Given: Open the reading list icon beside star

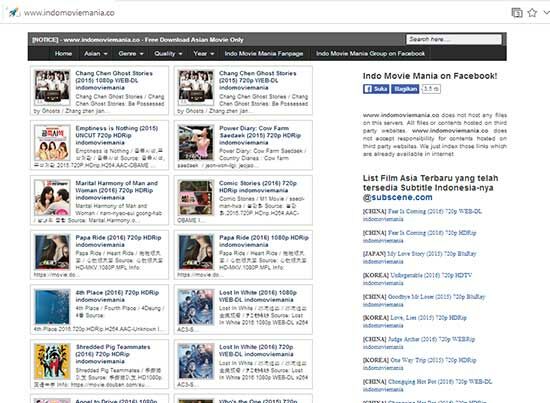Looking at the screenshot, I should (517, 13).
